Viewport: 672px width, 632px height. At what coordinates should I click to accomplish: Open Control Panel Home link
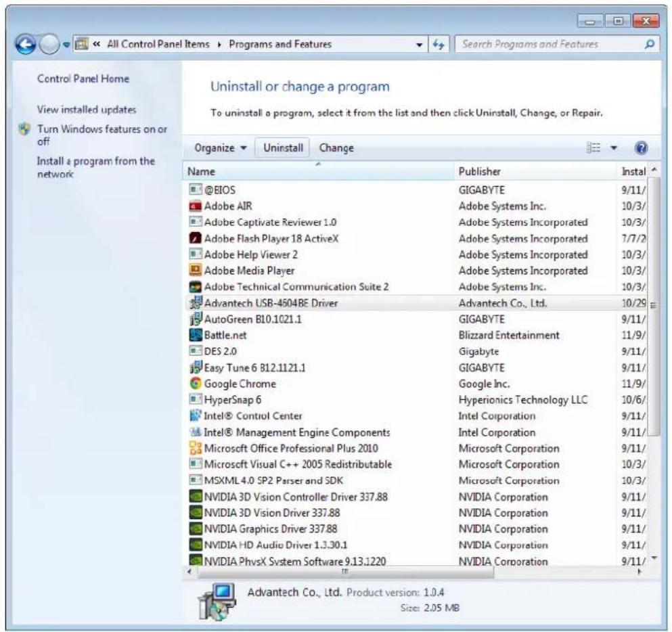83,79
